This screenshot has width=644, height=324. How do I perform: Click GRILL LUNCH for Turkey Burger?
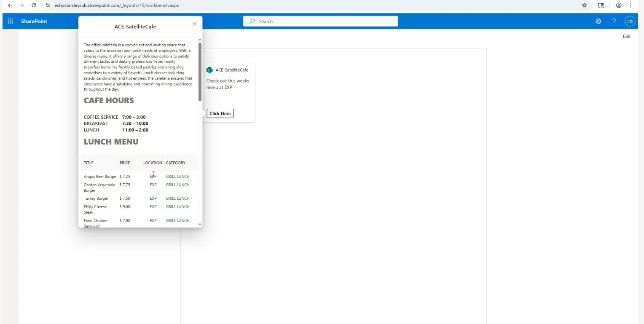(x=177, y=198)
